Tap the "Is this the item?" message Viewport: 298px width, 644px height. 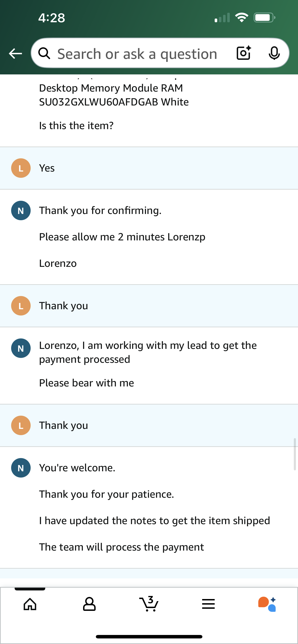coord(76,125)
